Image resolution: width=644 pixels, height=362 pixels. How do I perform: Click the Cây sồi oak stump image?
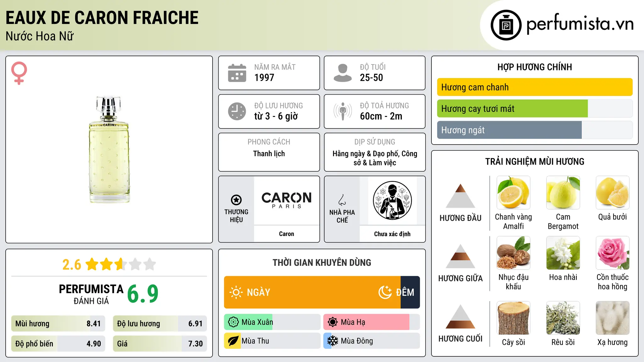point(514,318)
